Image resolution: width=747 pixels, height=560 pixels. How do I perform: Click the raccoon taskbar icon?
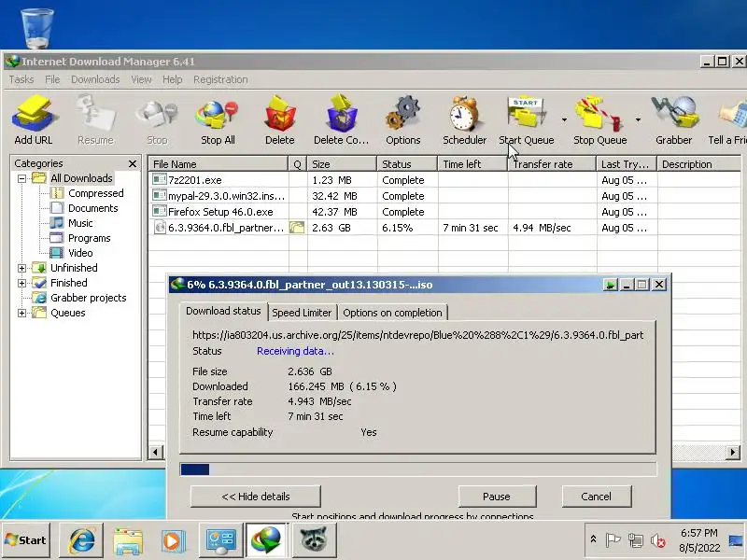click(314, 540)
